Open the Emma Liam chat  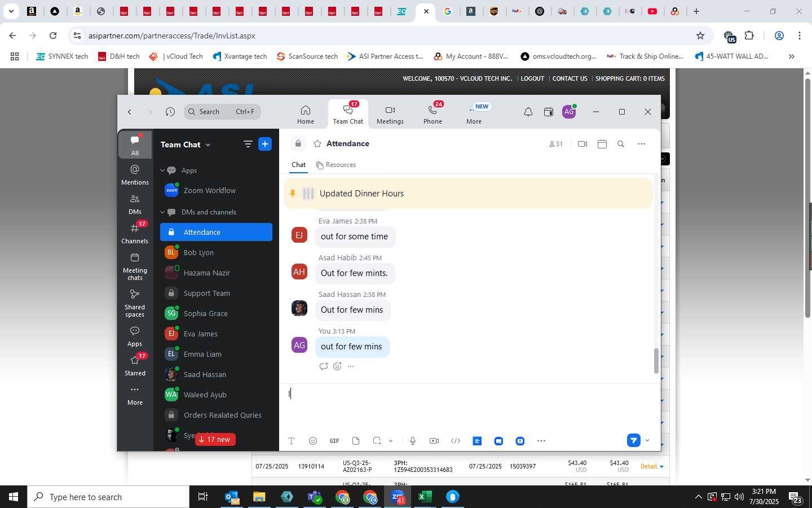(216, 354)
